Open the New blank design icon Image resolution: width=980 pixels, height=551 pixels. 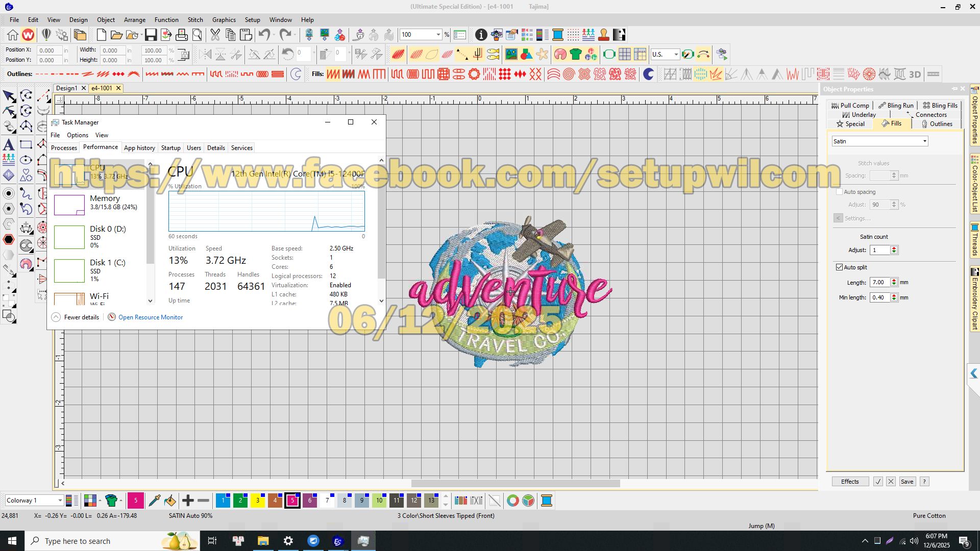[101, 35]
